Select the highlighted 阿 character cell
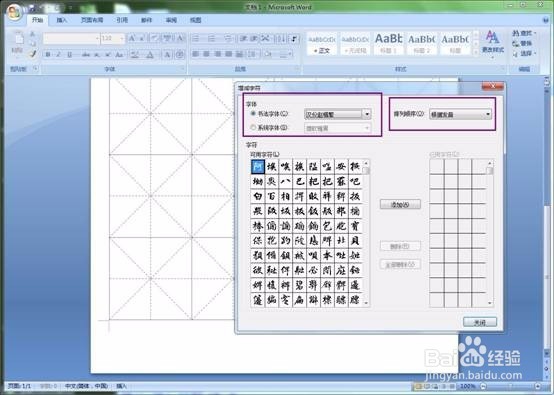The width and height of the screenshot is (554, 395). [x=258, y=166]
